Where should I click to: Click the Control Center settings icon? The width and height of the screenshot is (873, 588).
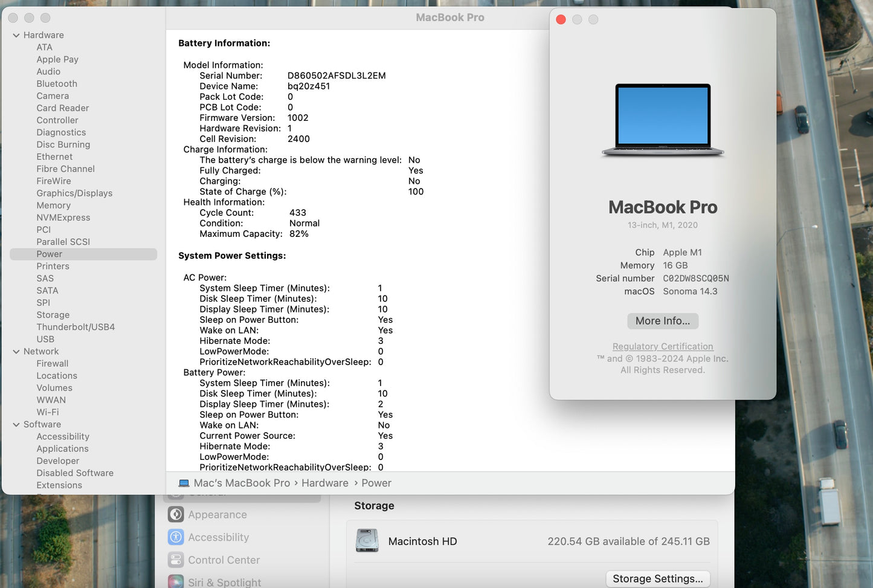click(x=176, y=560)
